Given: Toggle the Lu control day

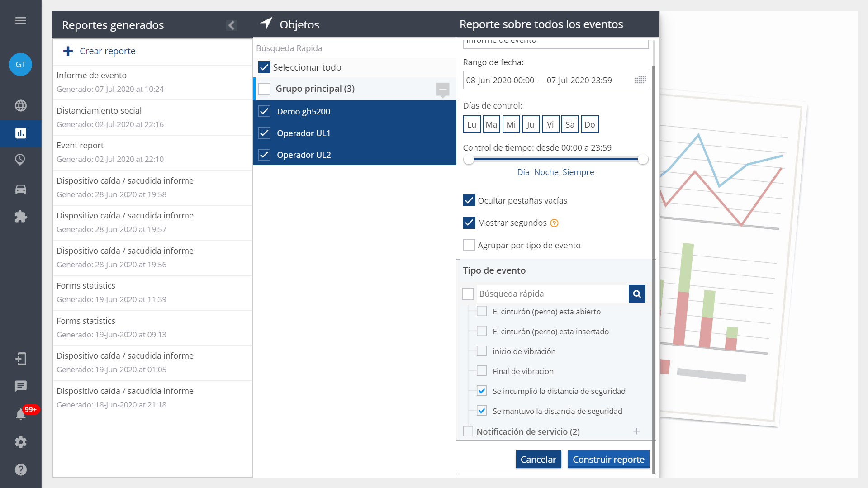Looking at the screenshot, I should (472, 124).
